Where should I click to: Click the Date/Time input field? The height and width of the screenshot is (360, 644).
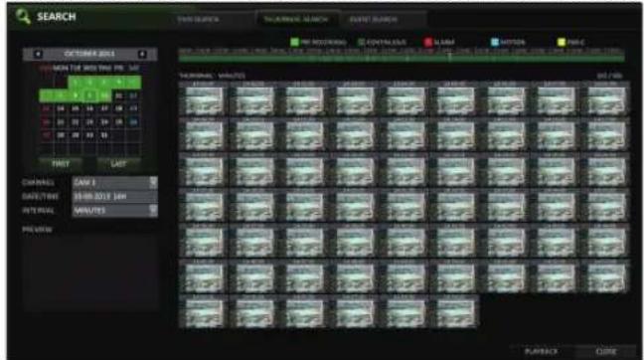(x=114, y=197)
